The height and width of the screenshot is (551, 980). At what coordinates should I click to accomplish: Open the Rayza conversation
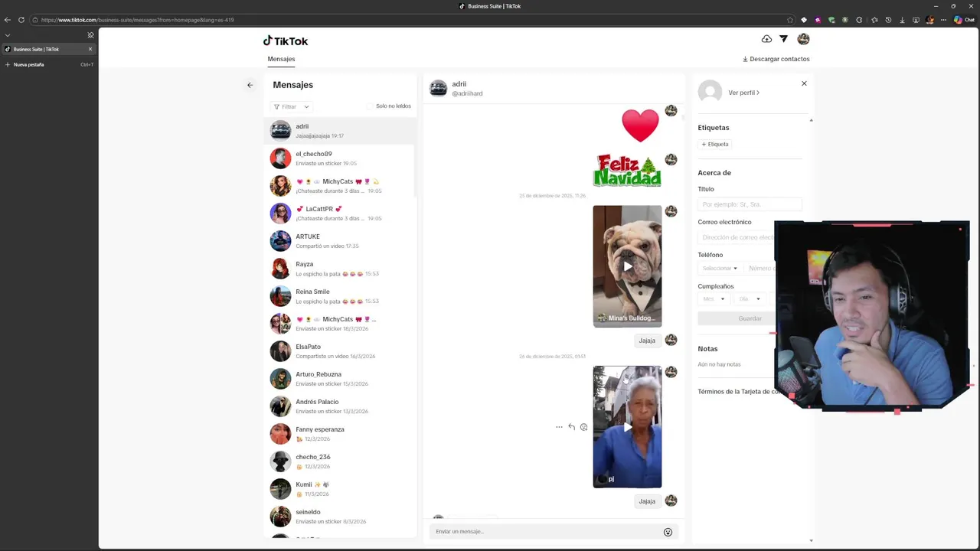pyautogui.click(x=341, y=269)
